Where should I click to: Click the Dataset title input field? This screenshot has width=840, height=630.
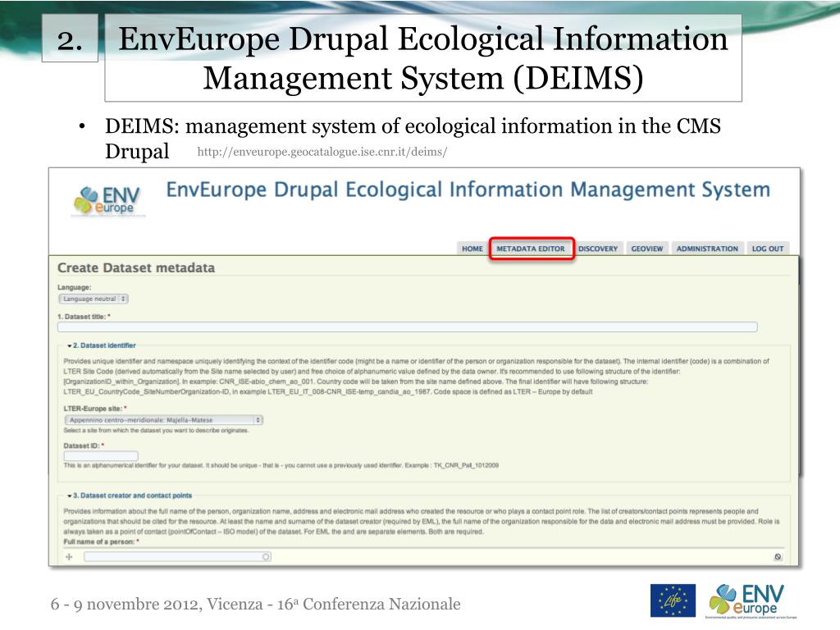(407, 326)
